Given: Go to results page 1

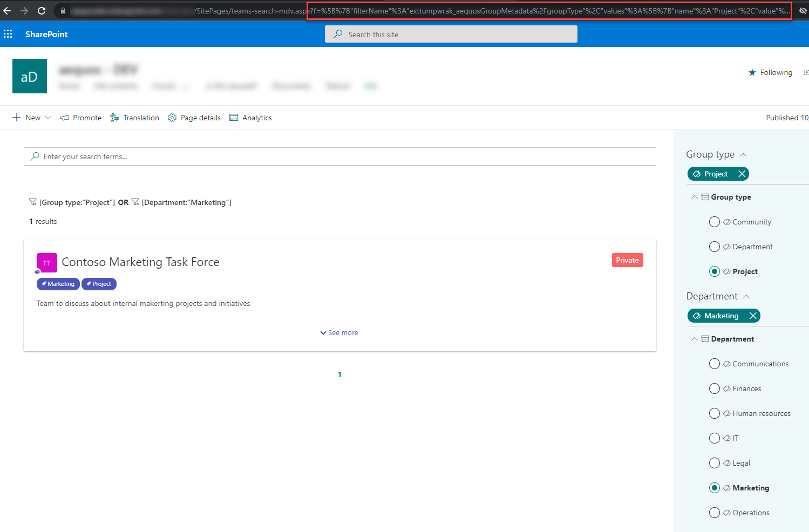Looking at the screenshot, I should pos(339,374).
